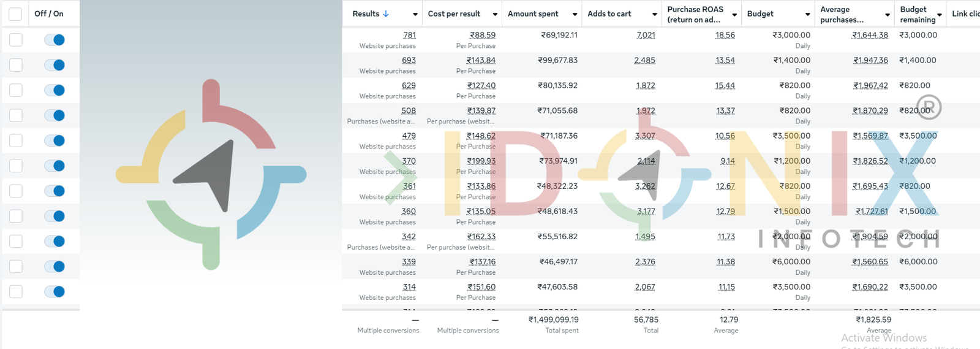Click the Budget remaining column caret icon

(x=940, y=15)
